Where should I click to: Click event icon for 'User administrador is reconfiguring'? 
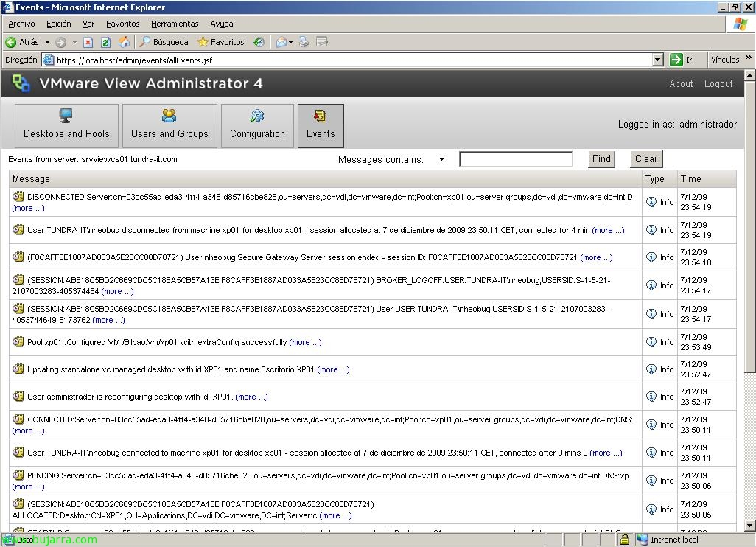tap(18, 397)
